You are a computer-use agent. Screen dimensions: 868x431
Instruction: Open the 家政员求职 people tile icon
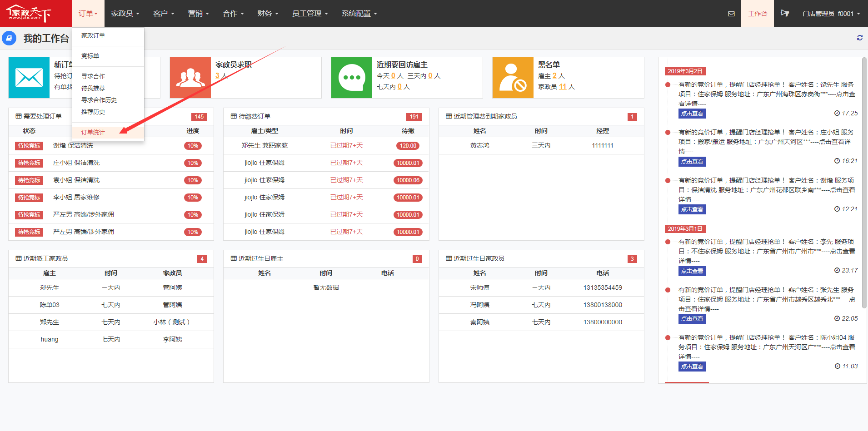point(190,78)
